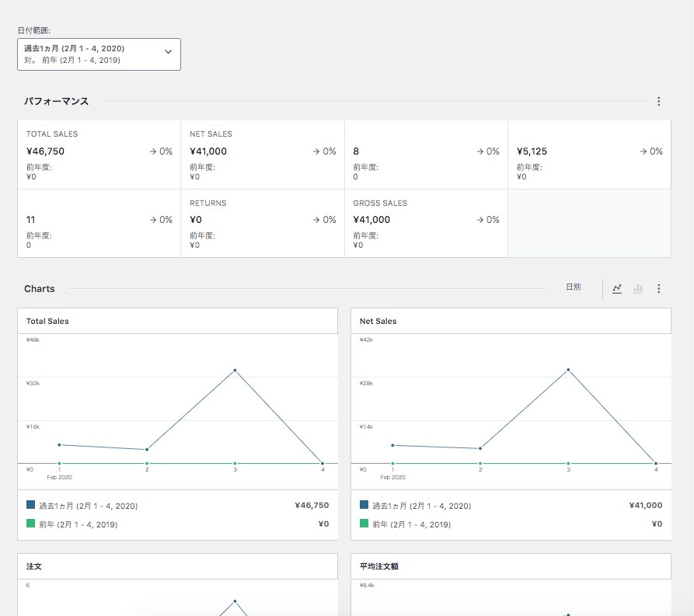Select the performance card showing value 8
Screen dimensions: 694x616
pos(426,155)
